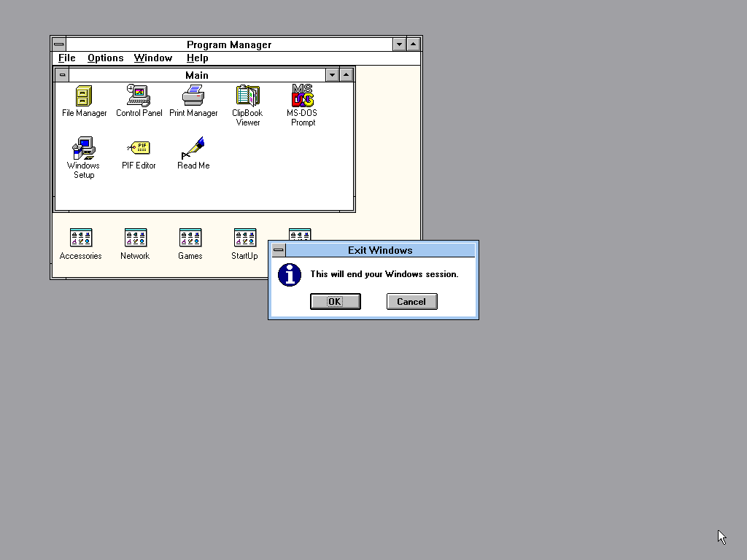This screenshot has width=747, height=560.
Task: Select the Windows Setup icon
Action: (x=84, y=149)
